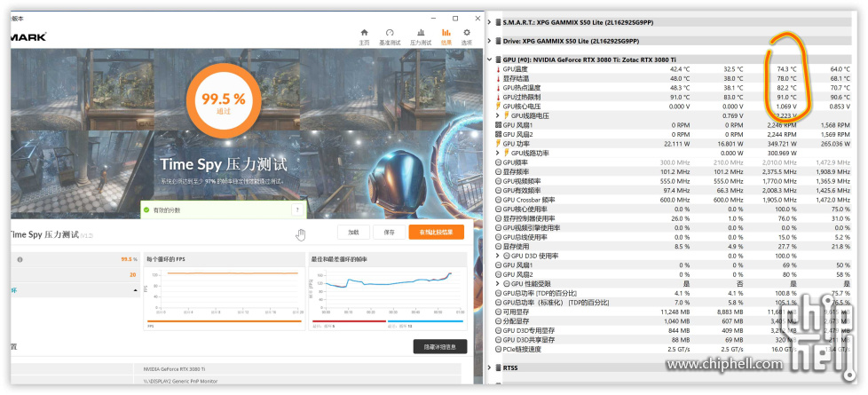This screenshot has height=395, width=868.
Task: Click orange 在线比较结果 compare online button
Action: (436, 233)
